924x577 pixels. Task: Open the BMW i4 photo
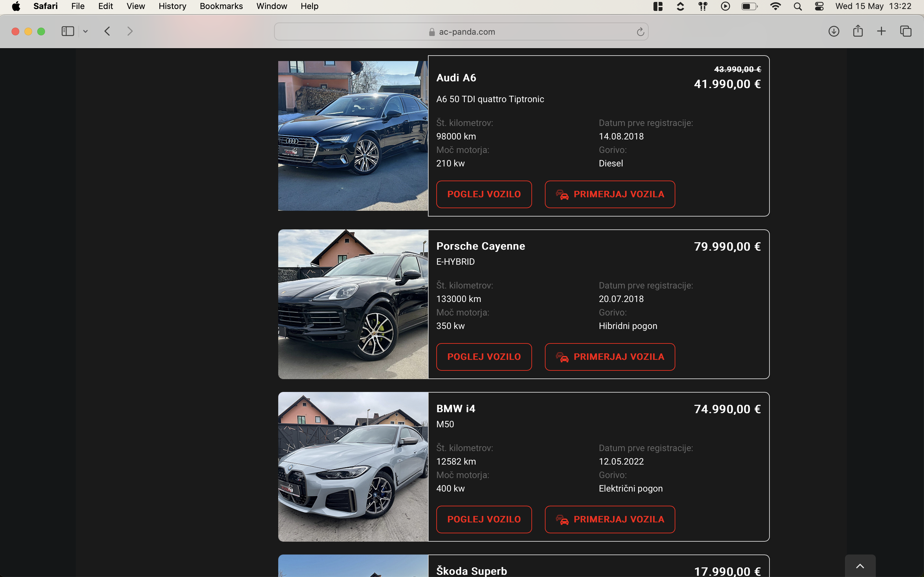tap(353, 467)
